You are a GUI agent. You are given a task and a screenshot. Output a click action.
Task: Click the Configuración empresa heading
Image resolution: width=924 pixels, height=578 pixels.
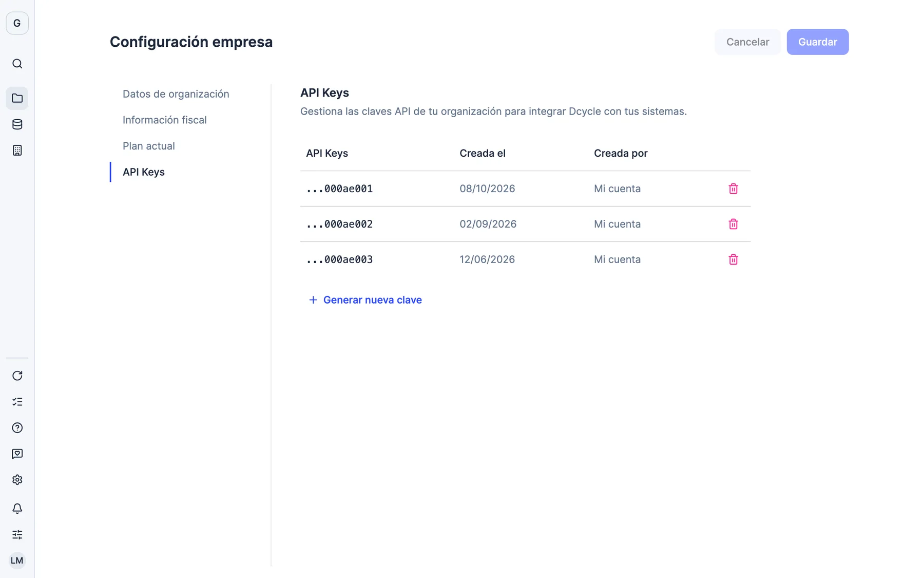191,42
